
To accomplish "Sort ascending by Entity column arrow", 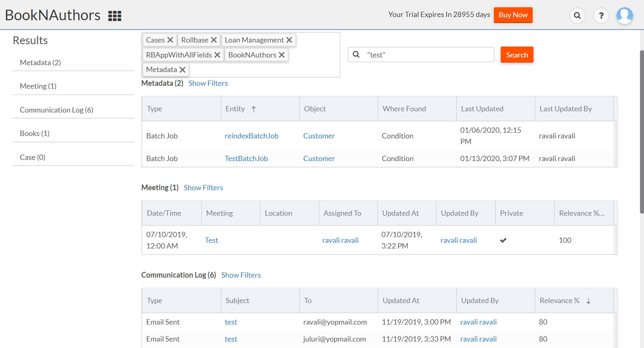I will coord(254,109).
